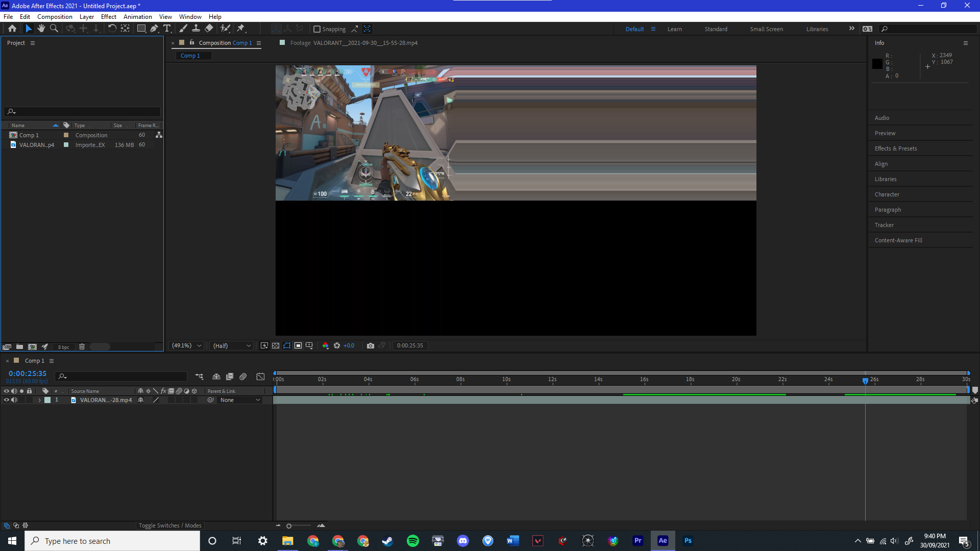Image resolution: width=980 pixels, height=551 pixels.
Task: Toggle mask and shape path visibility
Action: [x=287, y=346]
